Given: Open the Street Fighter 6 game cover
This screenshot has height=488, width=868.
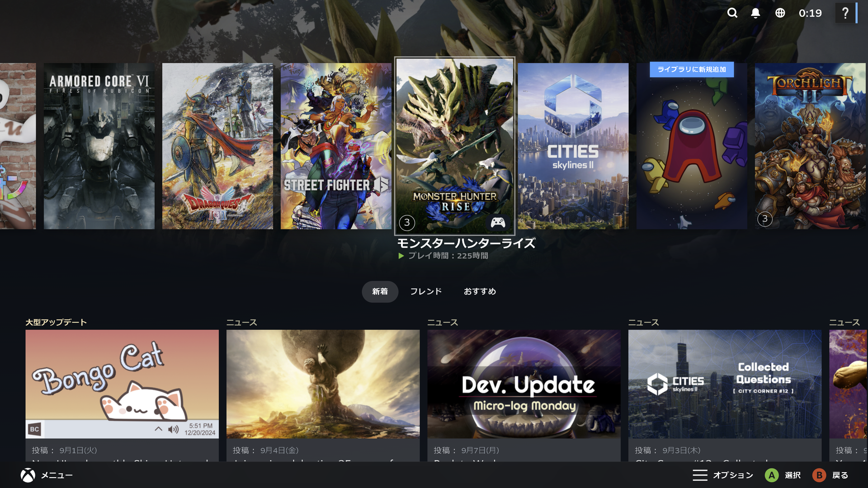Looking at the screenshot, I should click(x=336, y=146).
